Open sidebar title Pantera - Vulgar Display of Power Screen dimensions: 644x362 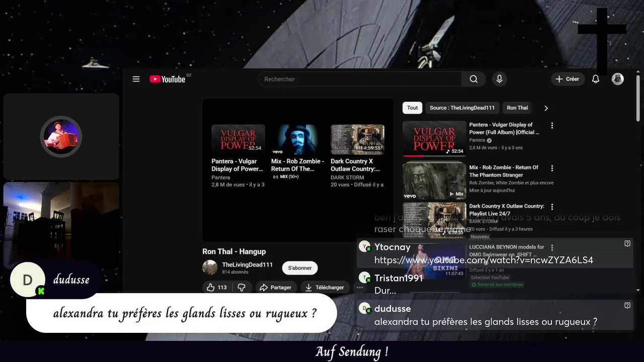pyautogui.click(x=504, y=128)
